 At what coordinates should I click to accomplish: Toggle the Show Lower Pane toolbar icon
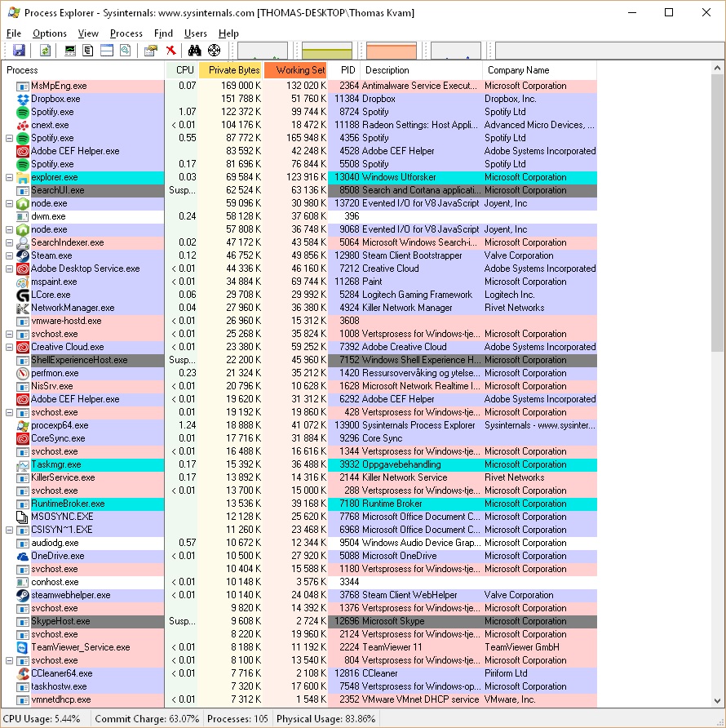(107, 50)
